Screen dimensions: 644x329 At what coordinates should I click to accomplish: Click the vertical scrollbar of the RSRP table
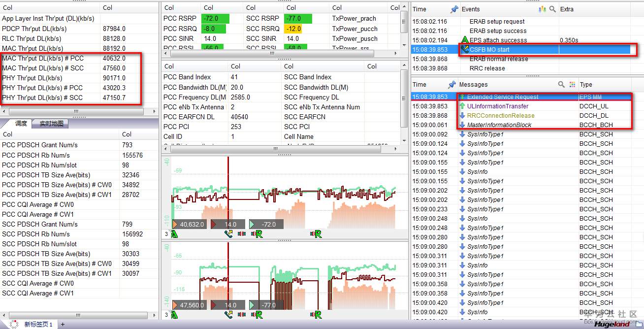[x=404, y=22]
